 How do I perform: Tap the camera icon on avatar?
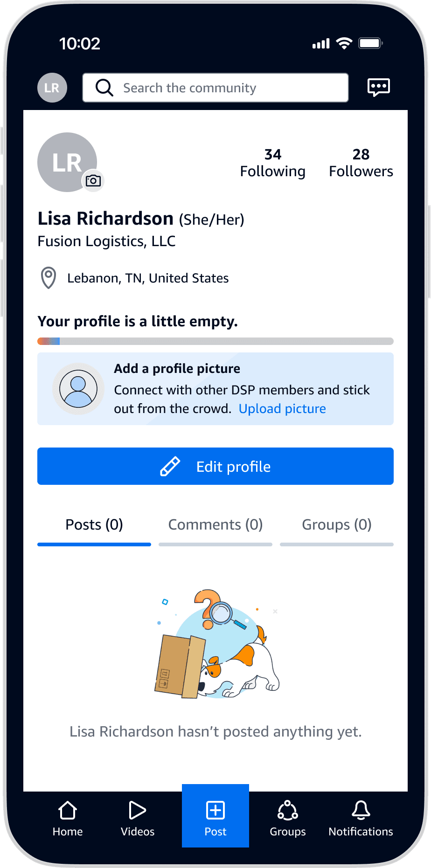coord(93,181)
